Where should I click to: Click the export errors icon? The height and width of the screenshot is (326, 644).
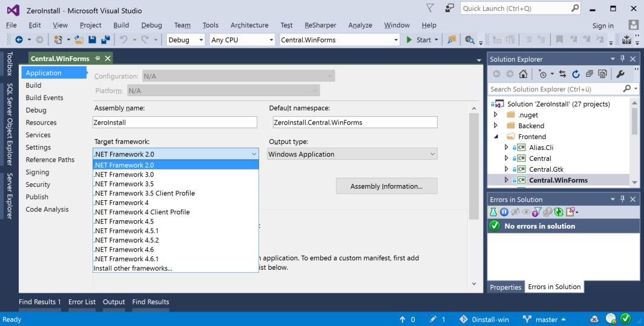point(571,212)
